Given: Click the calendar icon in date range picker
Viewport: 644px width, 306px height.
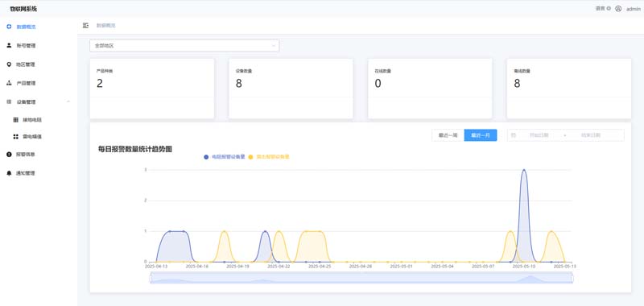Looking at the screenshot, I should [x=514, y=135].
